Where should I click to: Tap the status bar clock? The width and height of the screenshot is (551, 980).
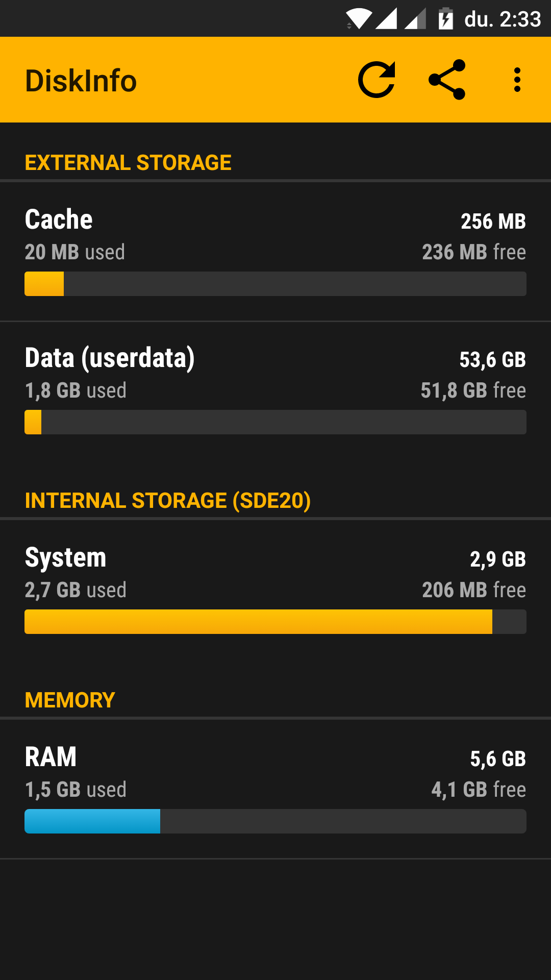(x=503, y=19)
